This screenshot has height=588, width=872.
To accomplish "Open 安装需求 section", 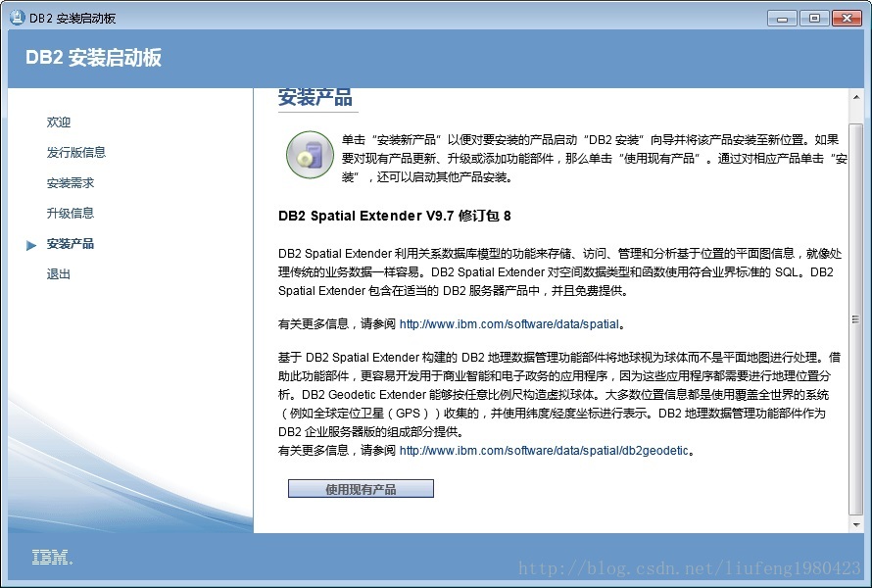I will pos(71,183).
